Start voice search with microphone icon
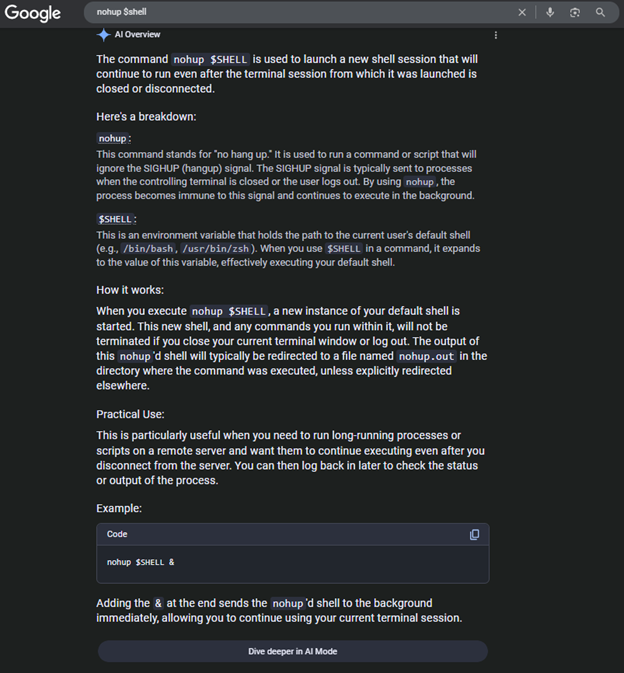Image resolution: width=624 pixels, height=673 pixels. [x=550, y=12]
